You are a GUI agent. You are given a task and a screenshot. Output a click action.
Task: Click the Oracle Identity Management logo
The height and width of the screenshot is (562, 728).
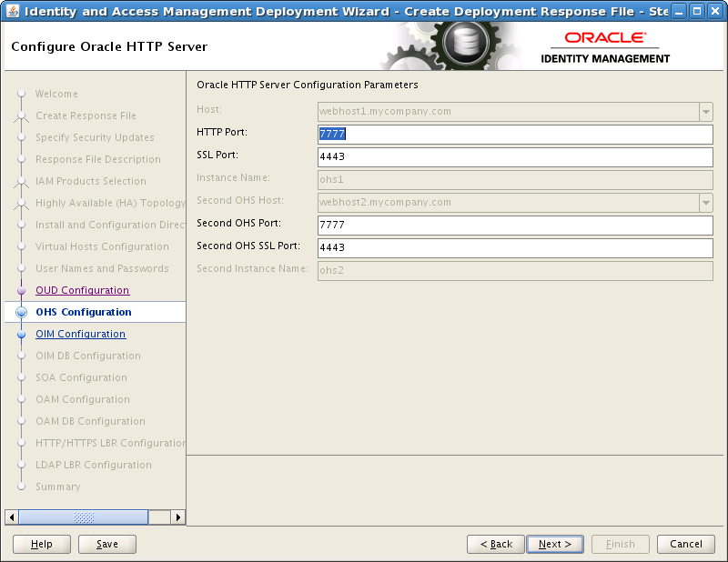click(605, 47)
